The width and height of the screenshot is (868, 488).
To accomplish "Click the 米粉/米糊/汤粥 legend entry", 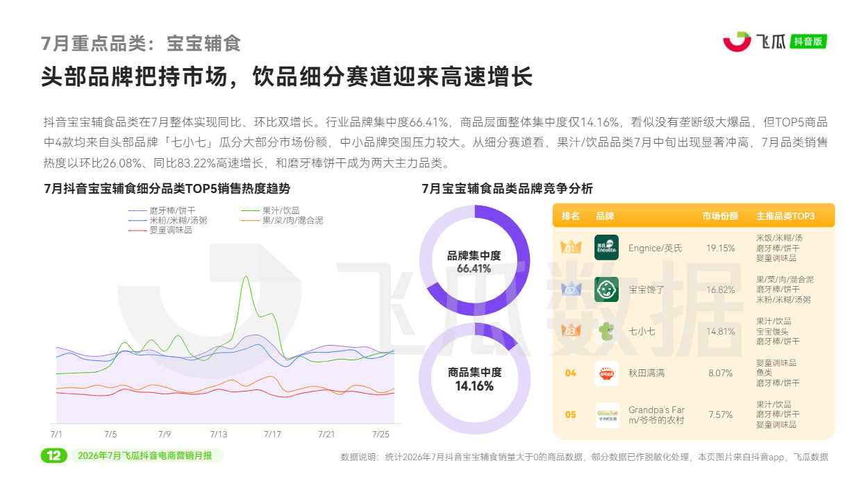I will click(x=167, y=220).
